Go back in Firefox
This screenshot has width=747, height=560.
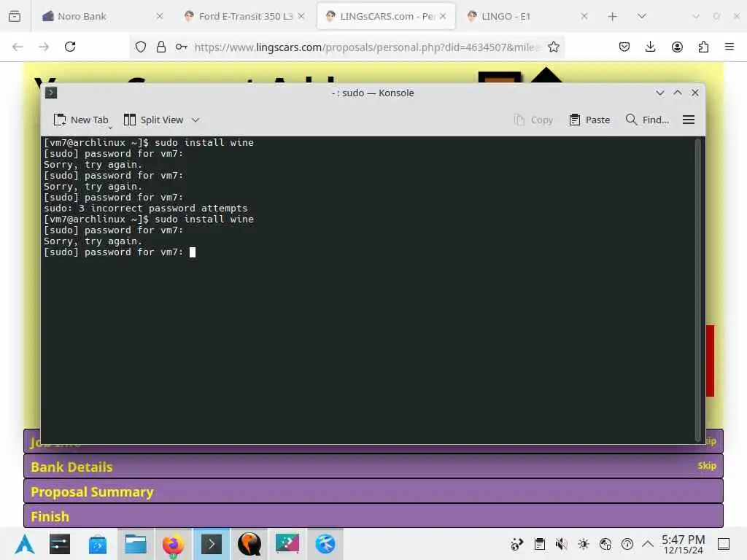(x=18, y=47)
